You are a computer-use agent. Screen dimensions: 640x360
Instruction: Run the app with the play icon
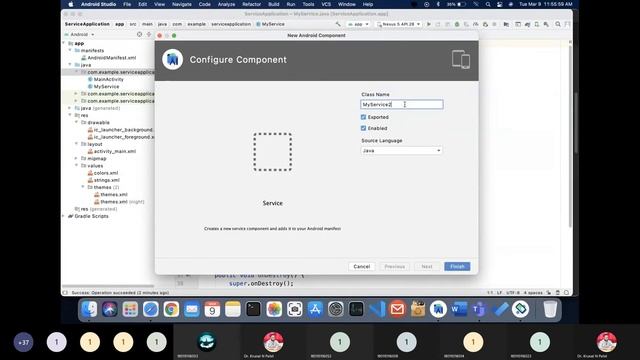[429, 24]
